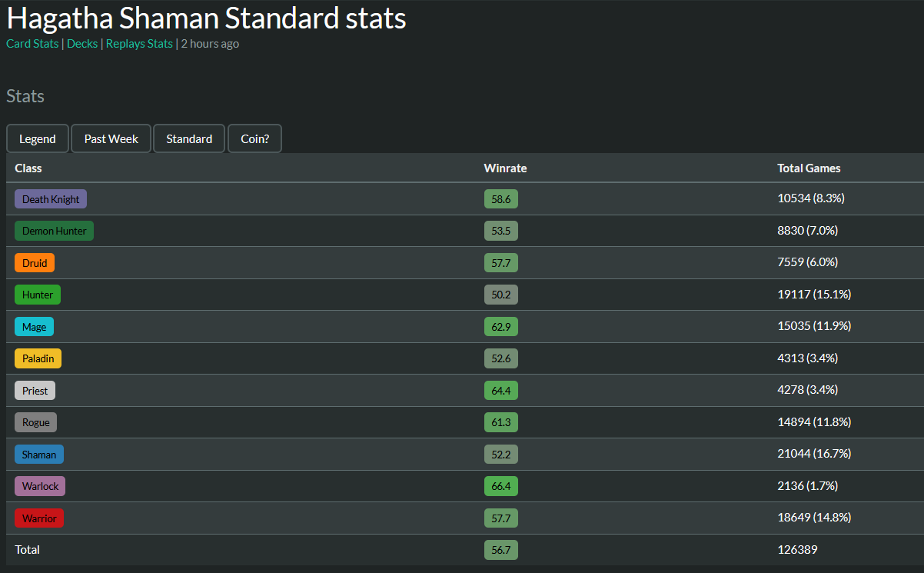This screenshot has height=573, width=924.
Task: Open the Card Stats link
Action: tap(32, 44)
